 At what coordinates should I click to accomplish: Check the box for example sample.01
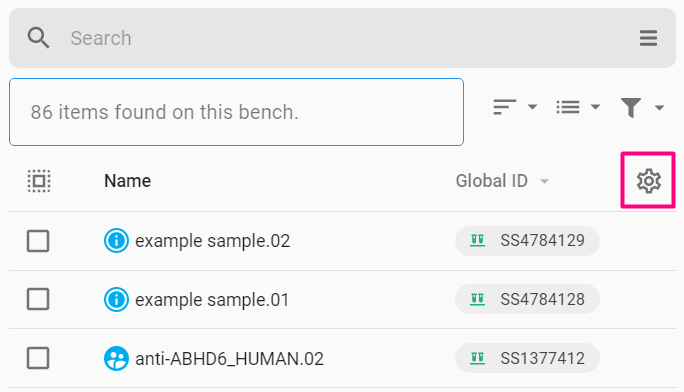click(x=38, y=299)
